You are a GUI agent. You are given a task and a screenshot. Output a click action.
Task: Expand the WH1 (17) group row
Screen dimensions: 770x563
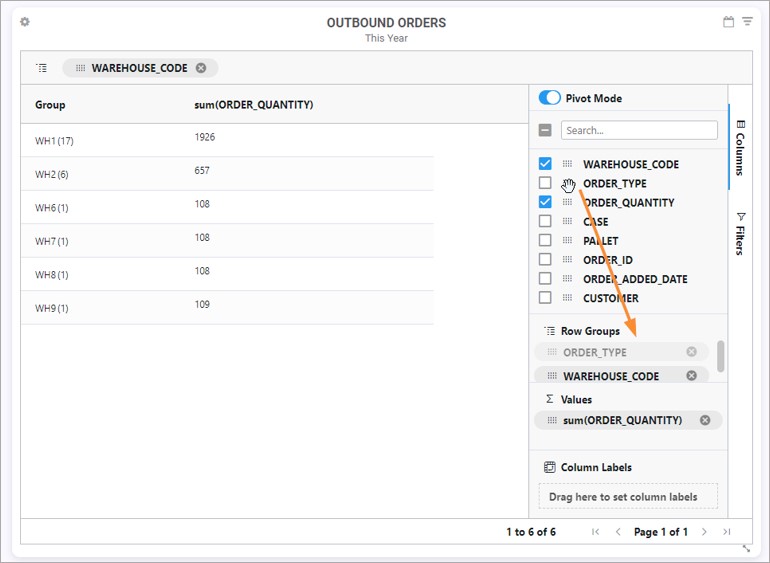point(54,141)
